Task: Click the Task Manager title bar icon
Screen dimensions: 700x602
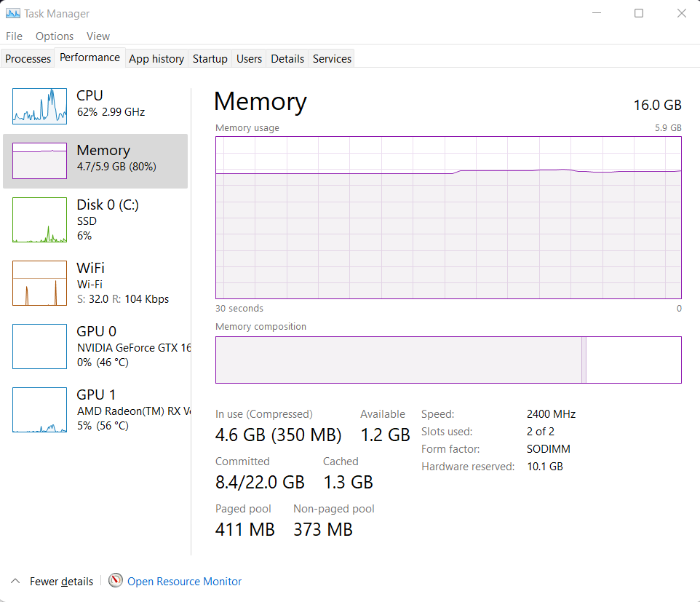Action: click(11, 12)
